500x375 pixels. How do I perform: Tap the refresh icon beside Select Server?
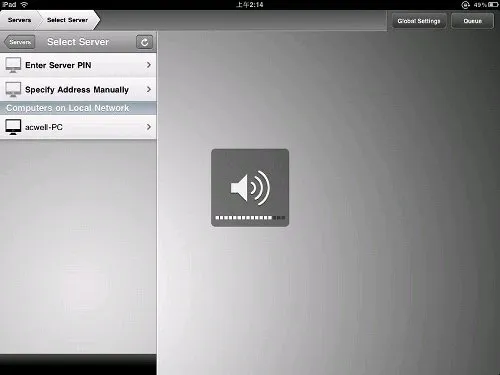(144, 42)
